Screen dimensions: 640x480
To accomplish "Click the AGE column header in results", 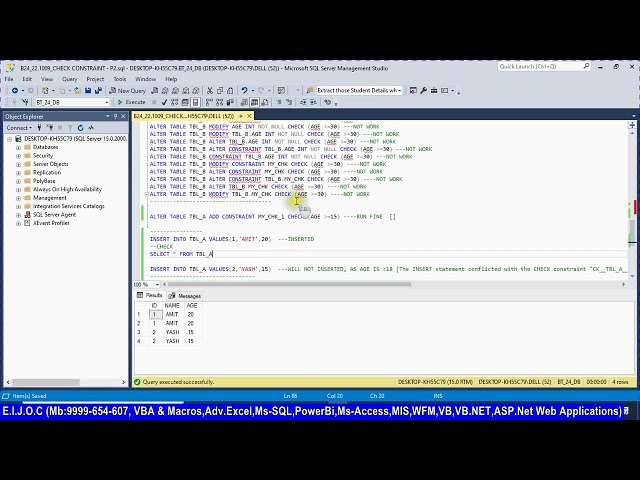I will 192,306.
